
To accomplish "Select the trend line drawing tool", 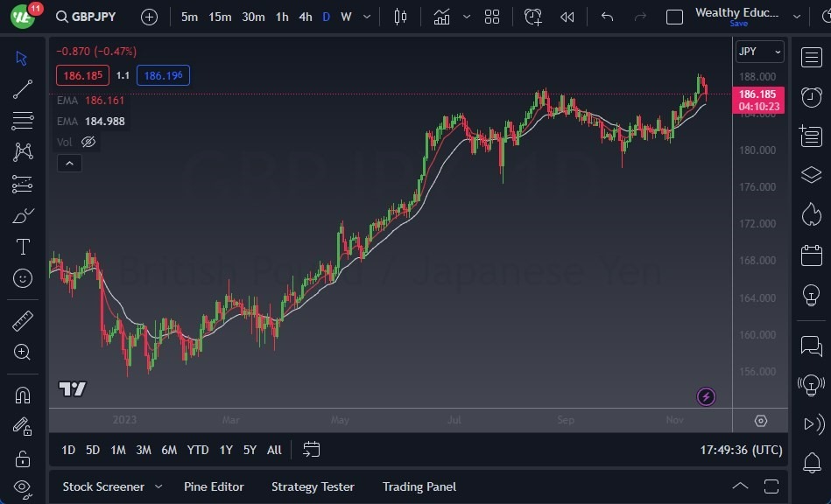I will [22, 88].
